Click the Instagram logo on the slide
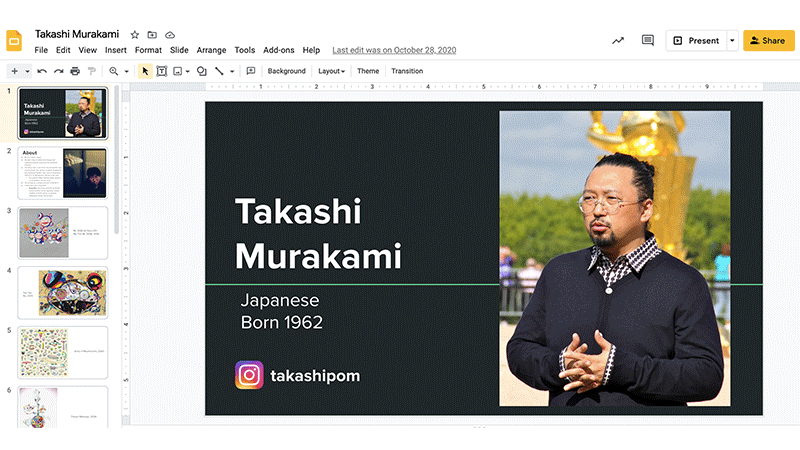Viewport: 800px width, 450px height. pos(249,375)
